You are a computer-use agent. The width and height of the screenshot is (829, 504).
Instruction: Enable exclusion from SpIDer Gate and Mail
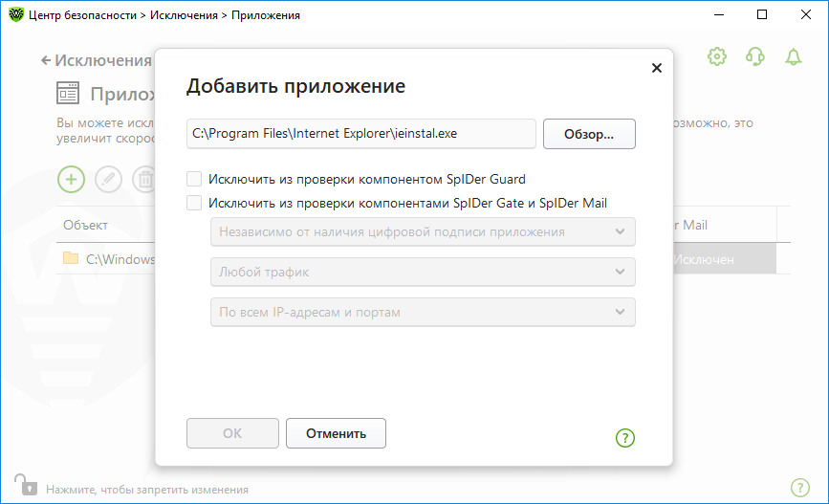pyautogui.click(x=194, y=203)
